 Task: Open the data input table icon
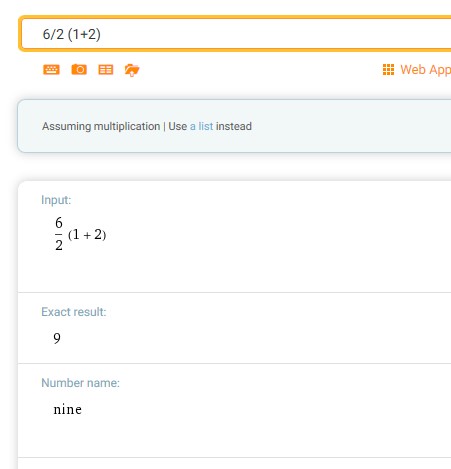[106, 70]
